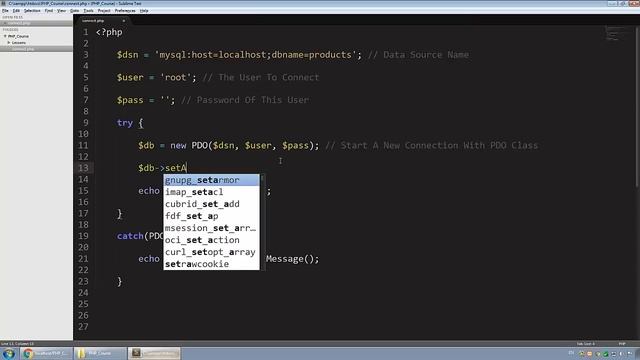Click line number 1 in gutter

[85, 32]
